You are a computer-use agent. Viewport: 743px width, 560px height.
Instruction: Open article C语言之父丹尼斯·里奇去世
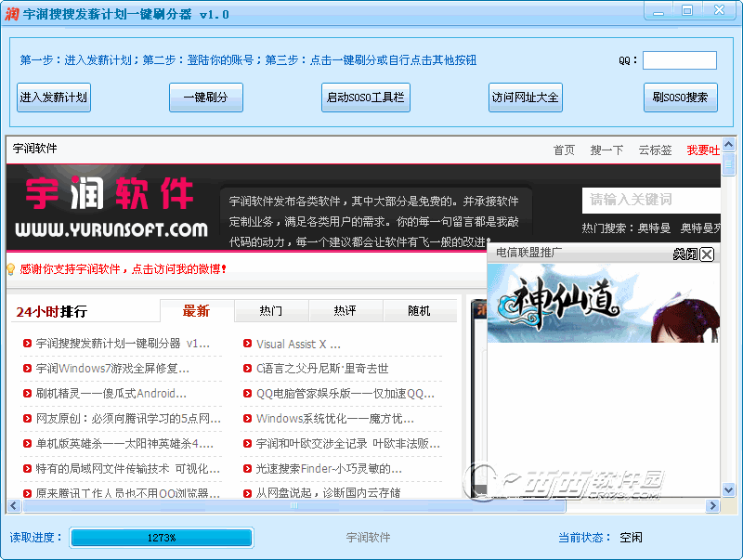[322, 369]
